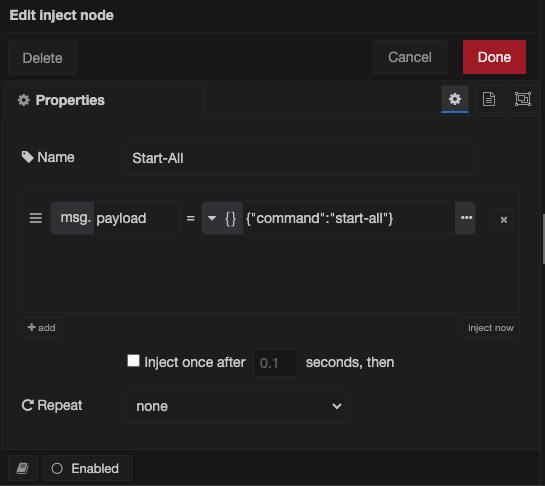The width and height of the screenshot is (545, 486).
Task: Open node properties gear icon
Action: [455, 99]
